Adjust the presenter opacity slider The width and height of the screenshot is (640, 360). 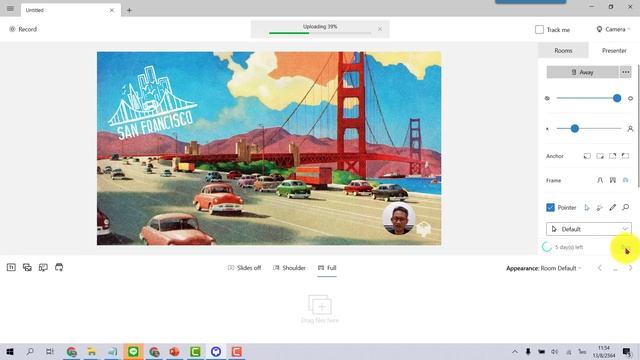tap(589, 98)
